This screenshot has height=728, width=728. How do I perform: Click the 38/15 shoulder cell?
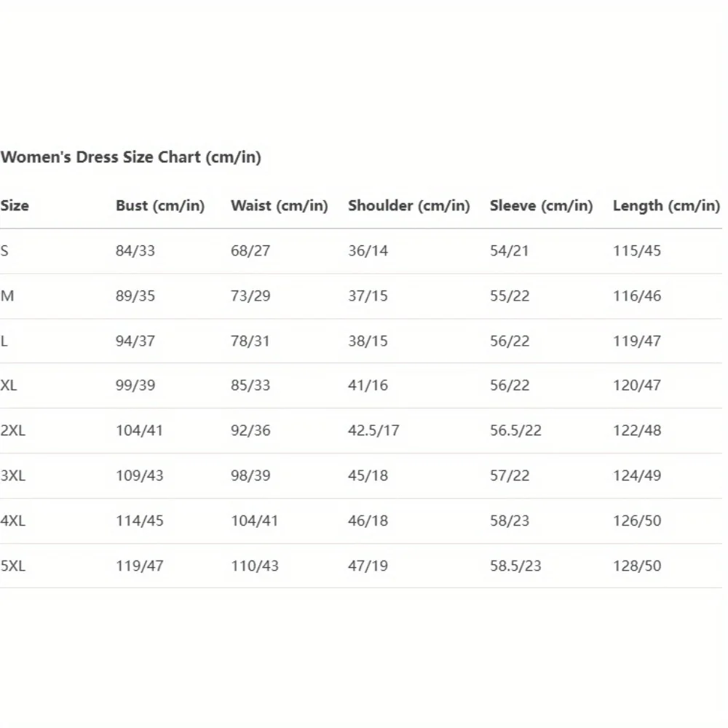368,341
